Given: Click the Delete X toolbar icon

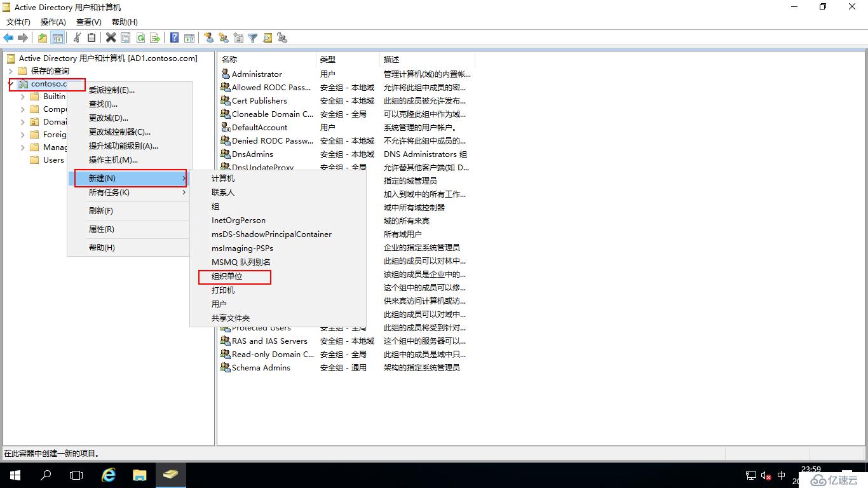Looking at the screenshot, I should point(111,38).
